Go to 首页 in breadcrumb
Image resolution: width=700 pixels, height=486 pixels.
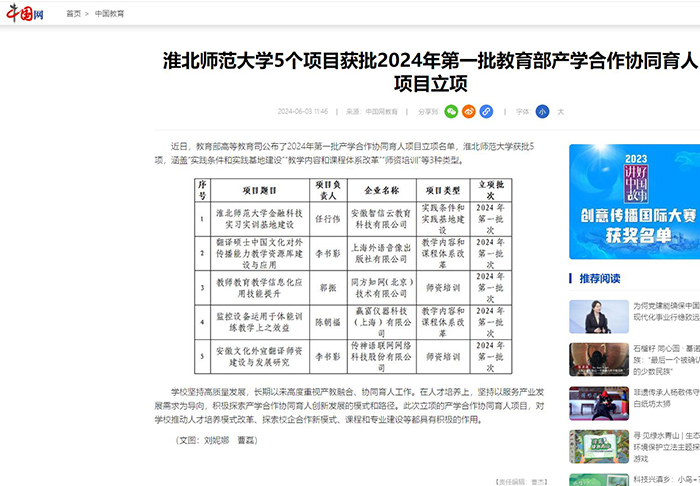tap(73, 15)
